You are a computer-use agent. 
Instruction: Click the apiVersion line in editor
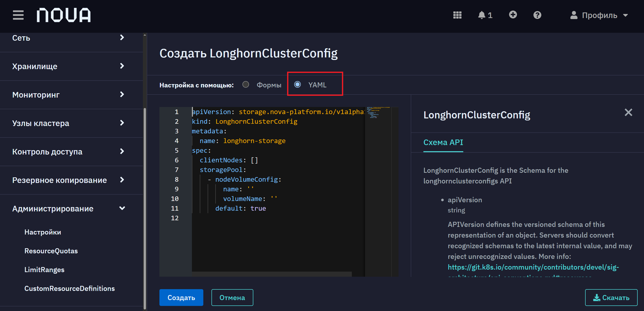click(278, 112)
